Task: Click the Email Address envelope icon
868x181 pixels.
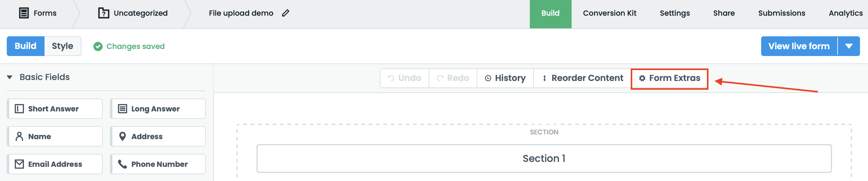Action: pyautogui.click(x=18, y=164)
